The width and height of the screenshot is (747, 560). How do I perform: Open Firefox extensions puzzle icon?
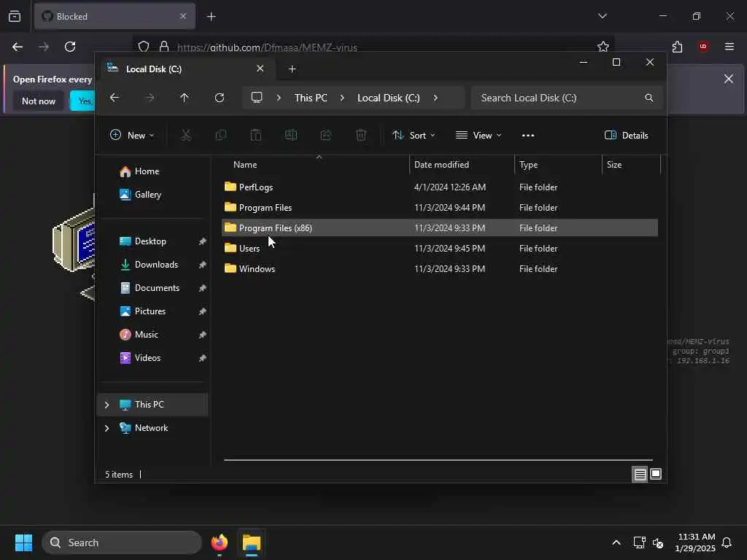point(677,47)
